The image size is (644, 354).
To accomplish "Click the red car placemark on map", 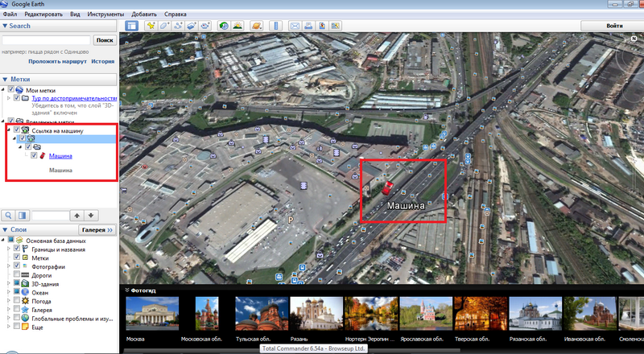I will click(387, 188).
